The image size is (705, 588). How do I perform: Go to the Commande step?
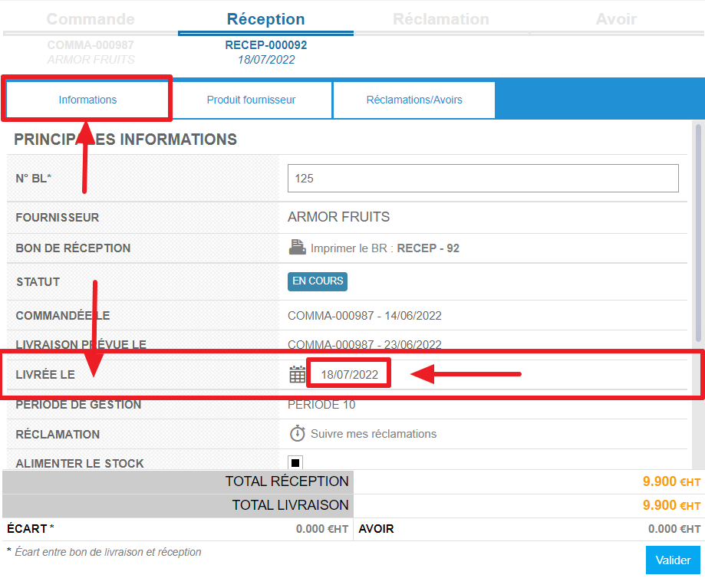[91, 19]
